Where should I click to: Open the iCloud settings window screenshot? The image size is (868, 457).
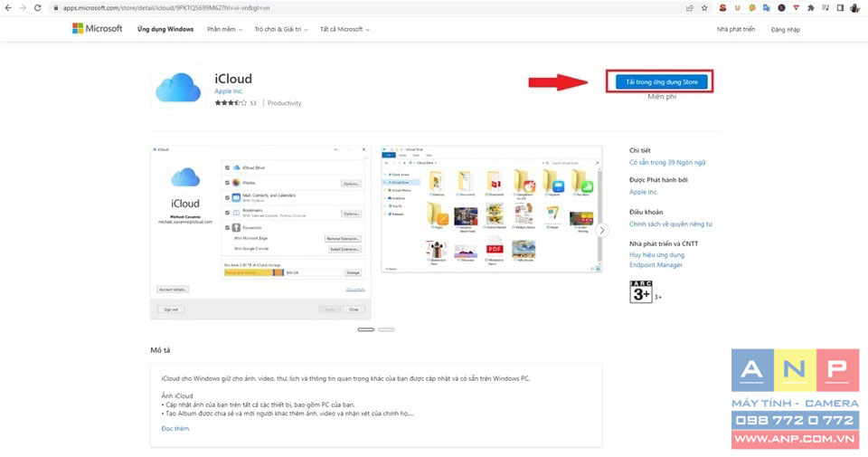[x=260, y=233]
